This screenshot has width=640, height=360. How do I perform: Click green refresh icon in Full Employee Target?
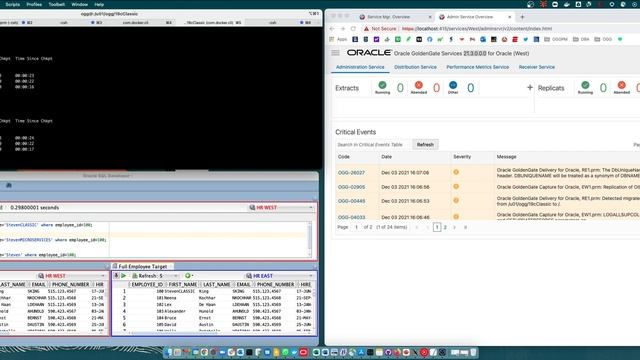click(x=188, y=276)
